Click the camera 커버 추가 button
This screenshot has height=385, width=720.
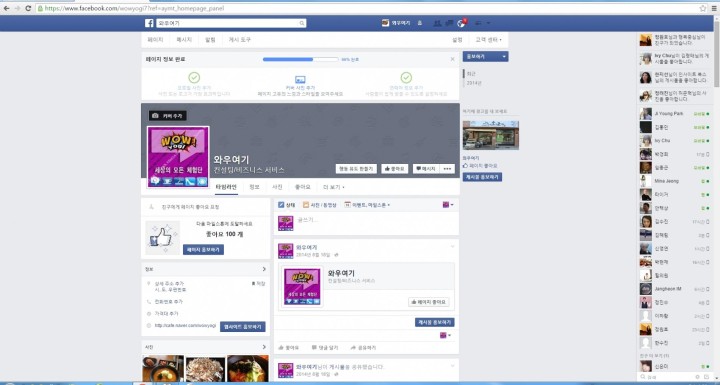coord(168,116)
